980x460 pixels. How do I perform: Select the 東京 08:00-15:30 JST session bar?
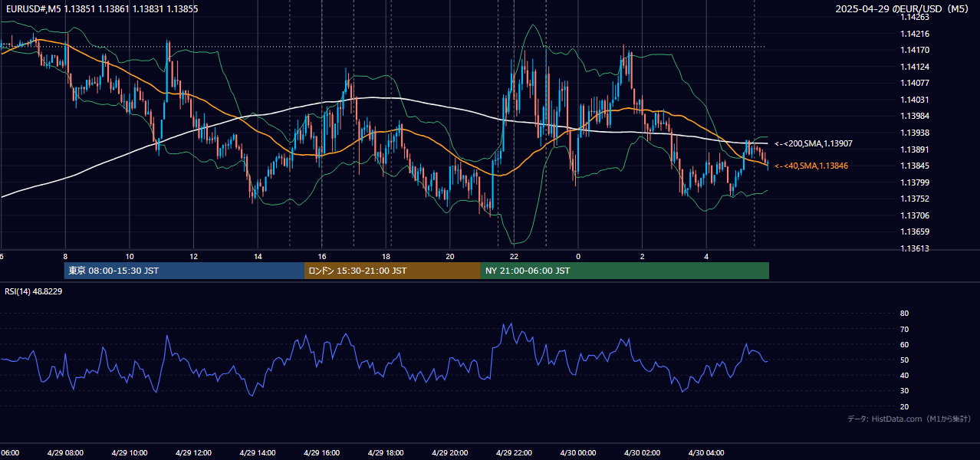(184, 271)
